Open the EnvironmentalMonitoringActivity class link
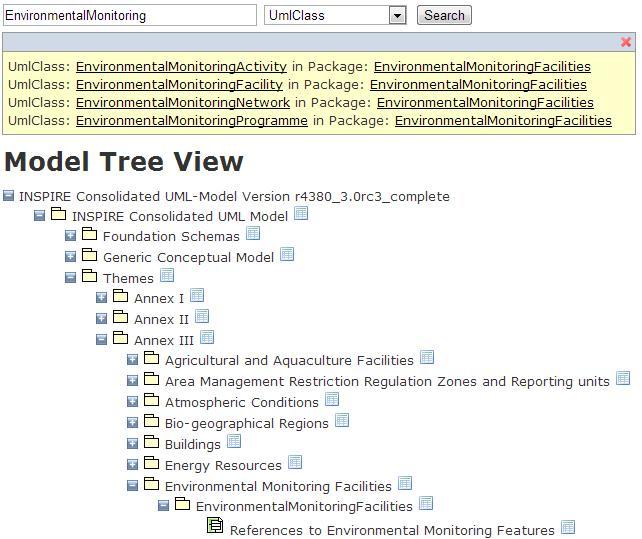 tap(181, 67)
